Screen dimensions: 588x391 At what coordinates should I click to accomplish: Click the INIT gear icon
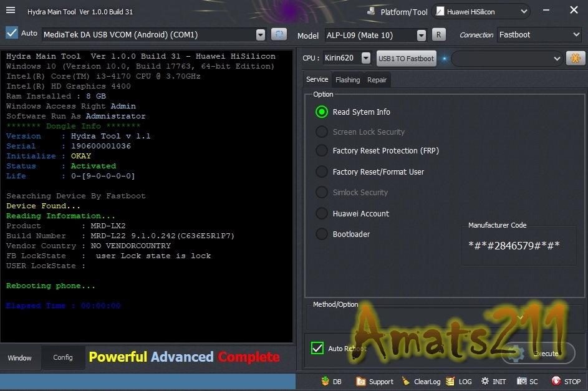click(485, 381)
